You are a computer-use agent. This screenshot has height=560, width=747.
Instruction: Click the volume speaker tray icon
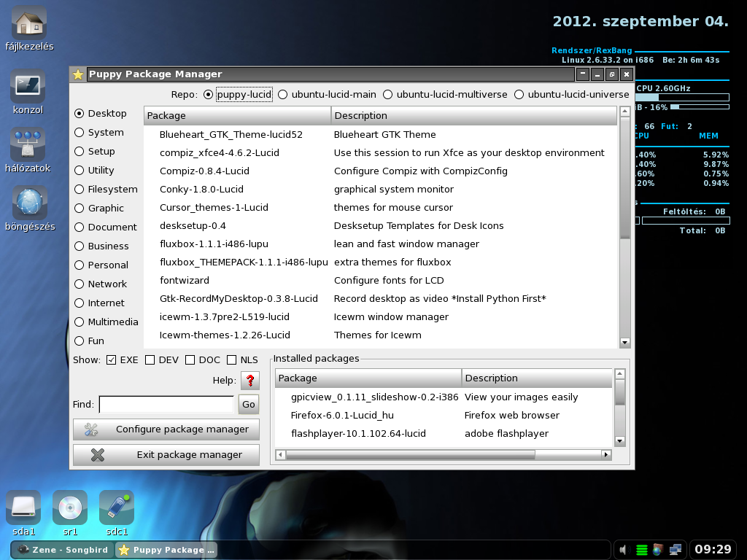624,550
